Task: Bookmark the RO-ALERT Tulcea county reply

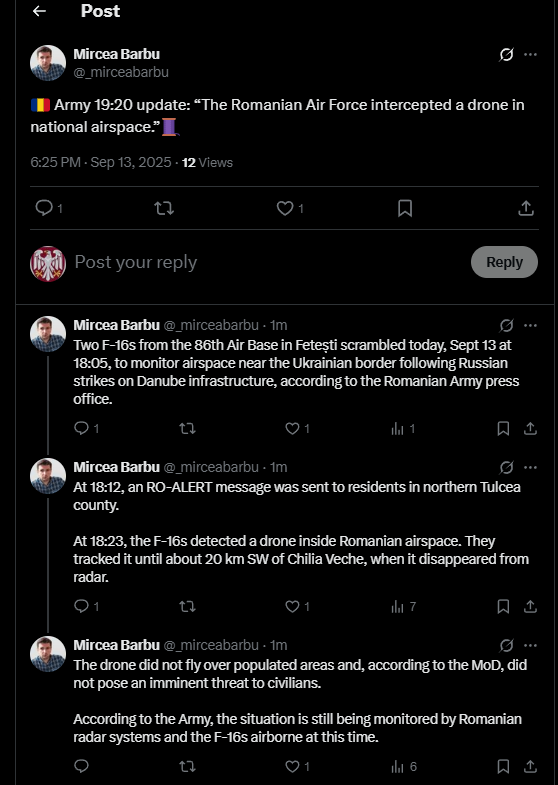Action: [x=503, y=607]
